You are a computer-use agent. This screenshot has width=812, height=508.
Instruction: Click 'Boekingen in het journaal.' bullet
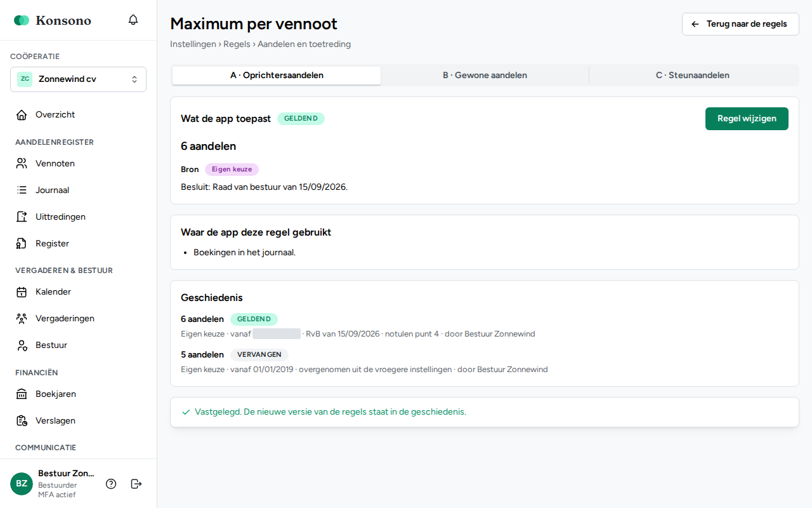pos(244,253)
